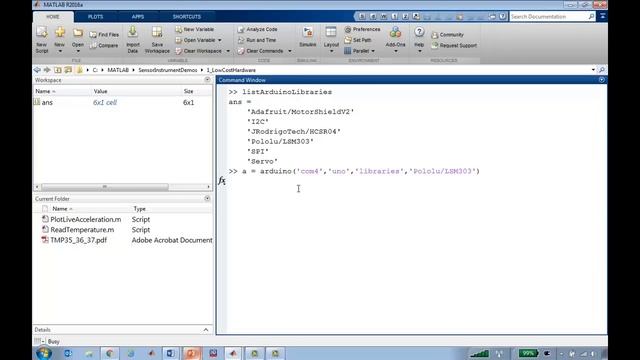Expand Clear Workspace dropdown arrow
The height and width of the screenshot is (360, 640).
pos(228,51)
